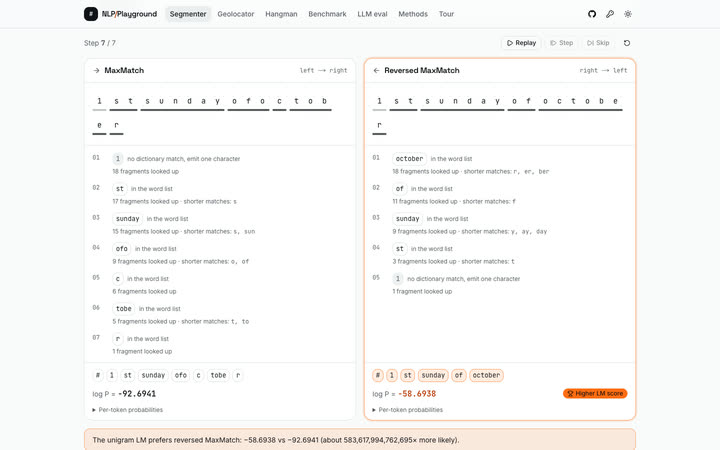Image resolution: width=720 pixels, height=450 pixels.
Task: Click the Step button
Action: (562, 43)
